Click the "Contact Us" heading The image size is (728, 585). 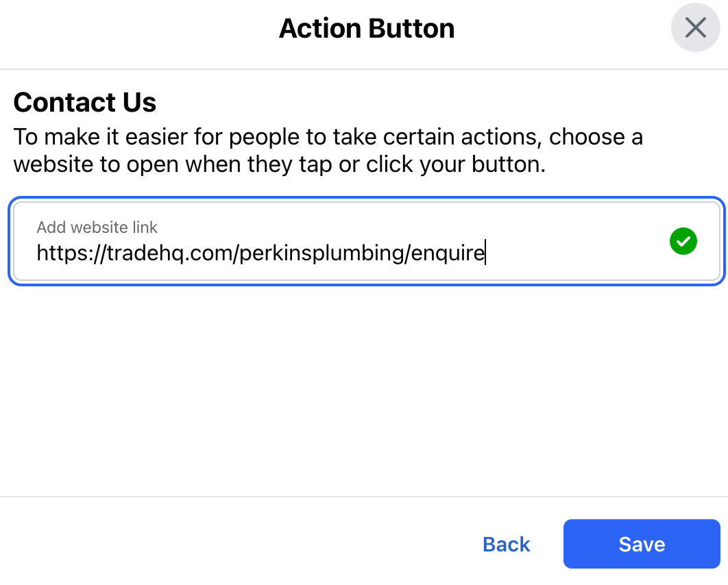point(85,102)
